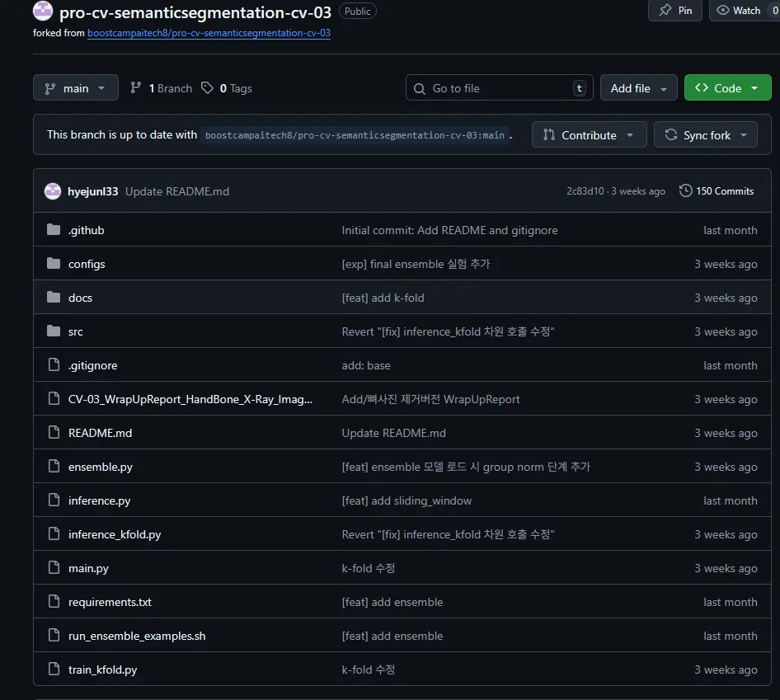The width and height of the screenshot is (780, 700).
Task: Open the latest commit message Update README.md in header
Action: [177, 191]
